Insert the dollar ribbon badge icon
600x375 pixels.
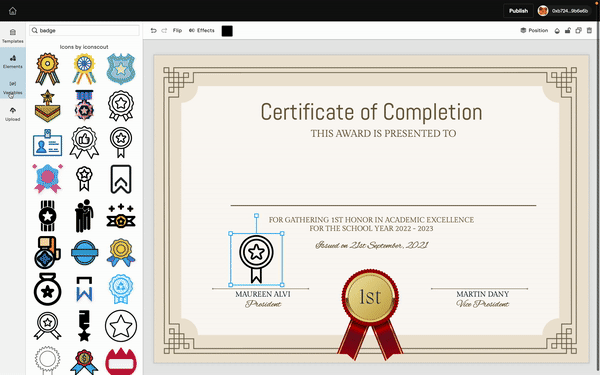click(x=84, y=362)
